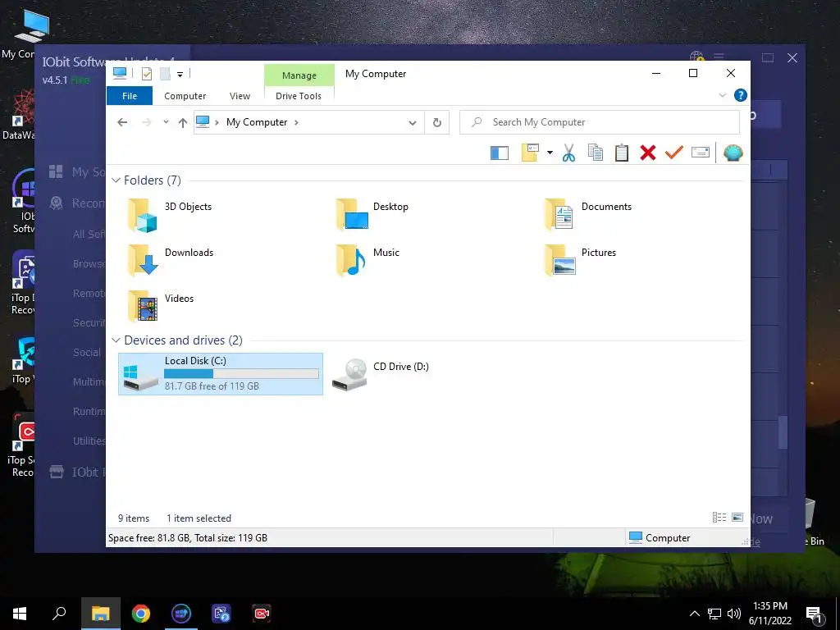
Task: Click the volume speaker tray icon
Action: point(734,614)
